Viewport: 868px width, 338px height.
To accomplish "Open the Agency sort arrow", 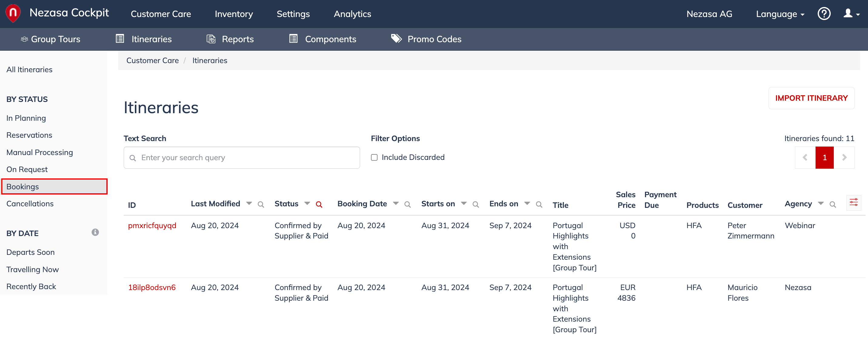I will 821,203.
